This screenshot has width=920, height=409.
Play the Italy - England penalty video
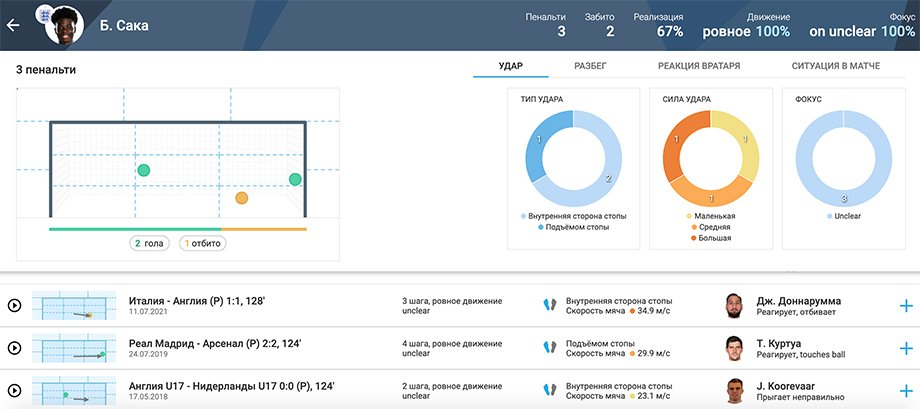click(x=14, y=305)
